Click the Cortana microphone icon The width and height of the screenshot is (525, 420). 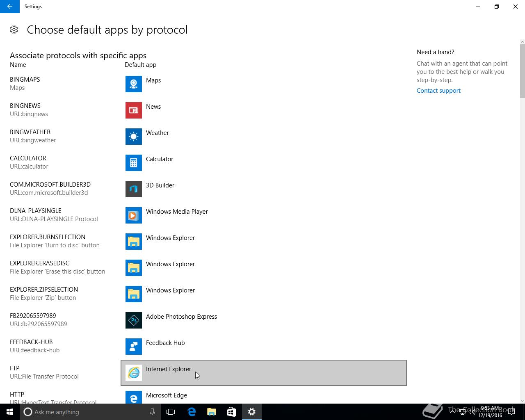[x=152, y=412]
